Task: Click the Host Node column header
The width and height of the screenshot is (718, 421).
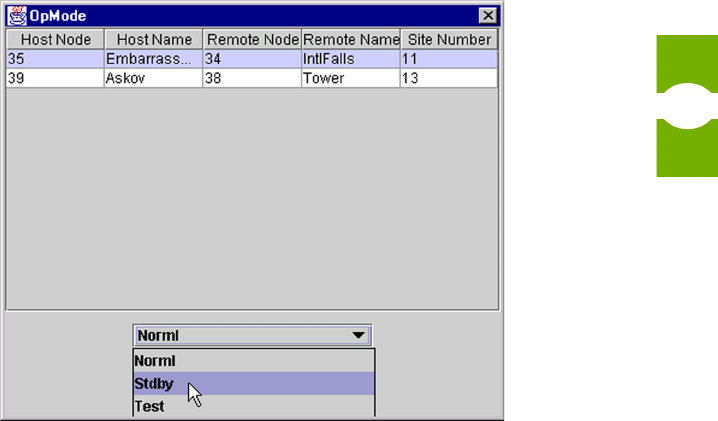Action: pyautogui.click(x=55, y=39)
